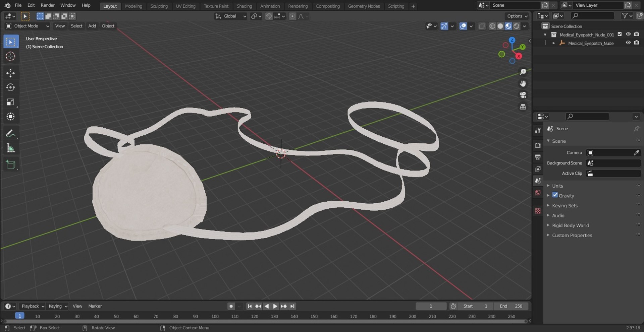
Task: Open the Playback dropdown
Action: [33, 306]
